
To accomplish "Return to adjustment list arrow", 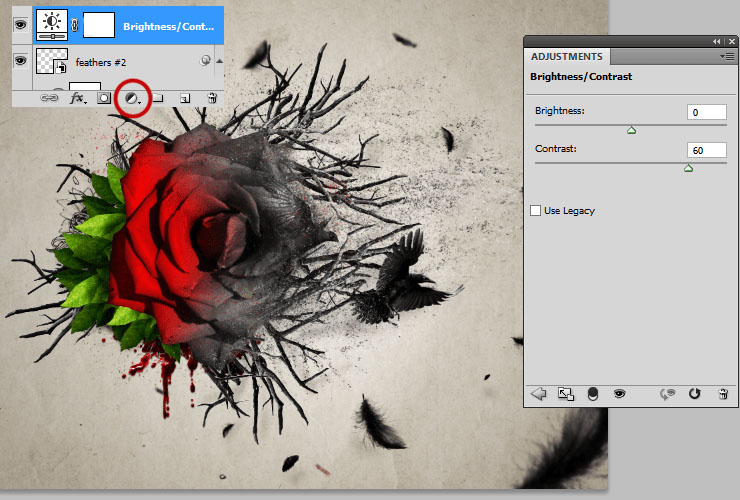I will point(538,393).
